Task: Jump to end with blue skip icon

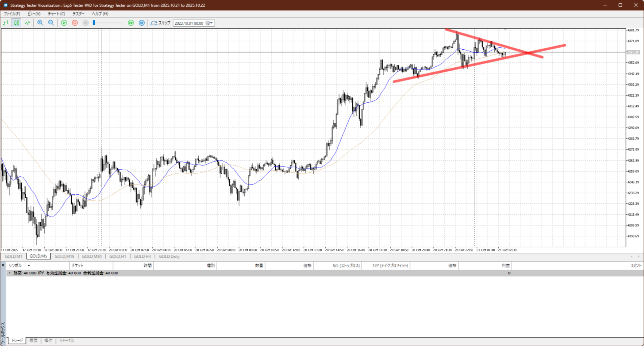Action: 142,23
